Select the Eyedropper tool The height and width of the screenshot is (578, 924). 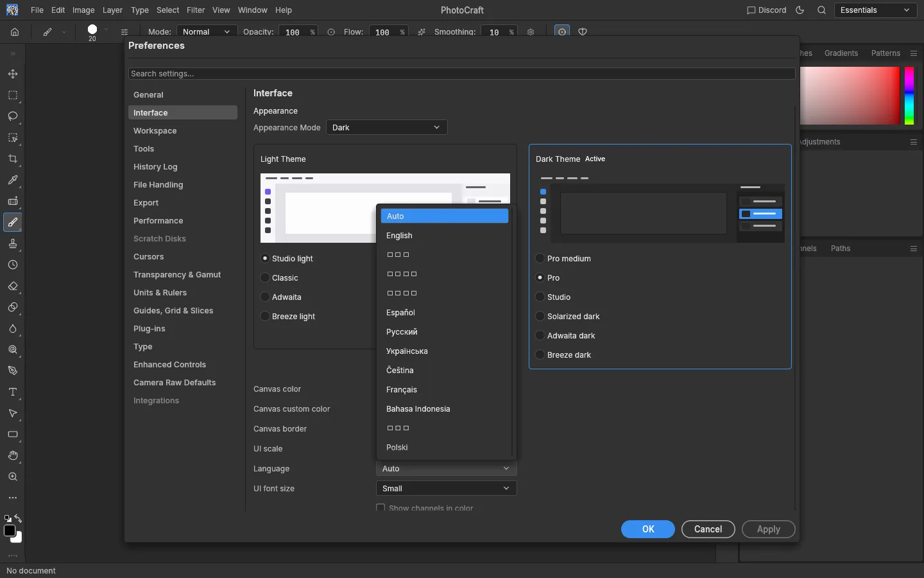[13, 180]
